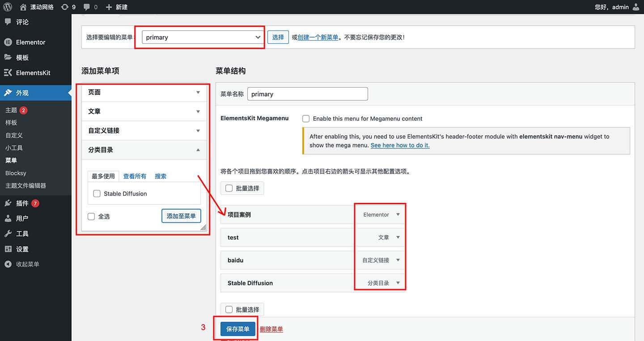Open 评论 sidebar comment icon
This screenshot has width=644, height=341.
click(8, 21)
